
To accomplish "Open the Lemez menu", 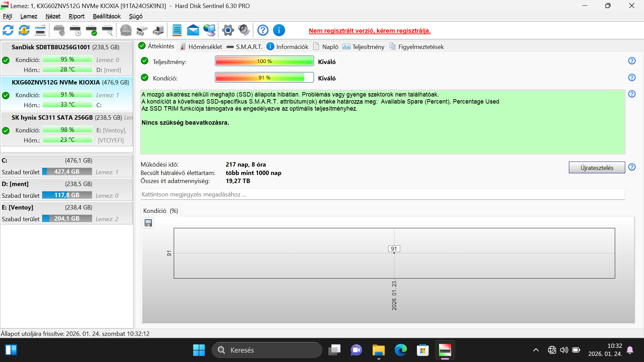I will (x=29, y=16).
